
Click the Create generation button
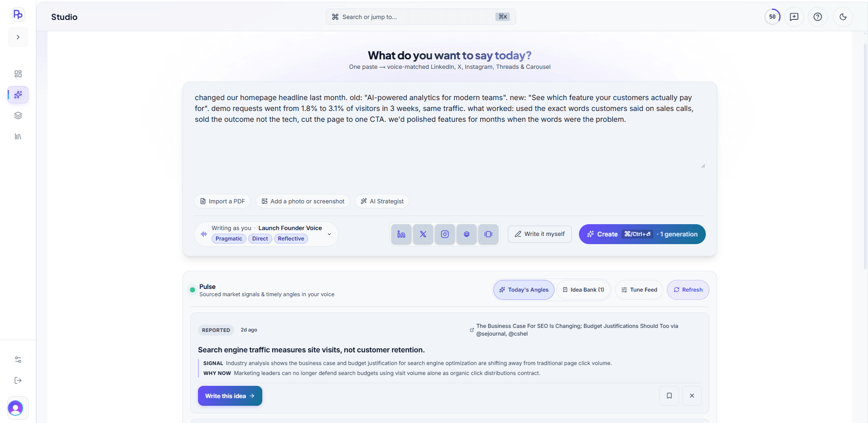tap(642, 234)
